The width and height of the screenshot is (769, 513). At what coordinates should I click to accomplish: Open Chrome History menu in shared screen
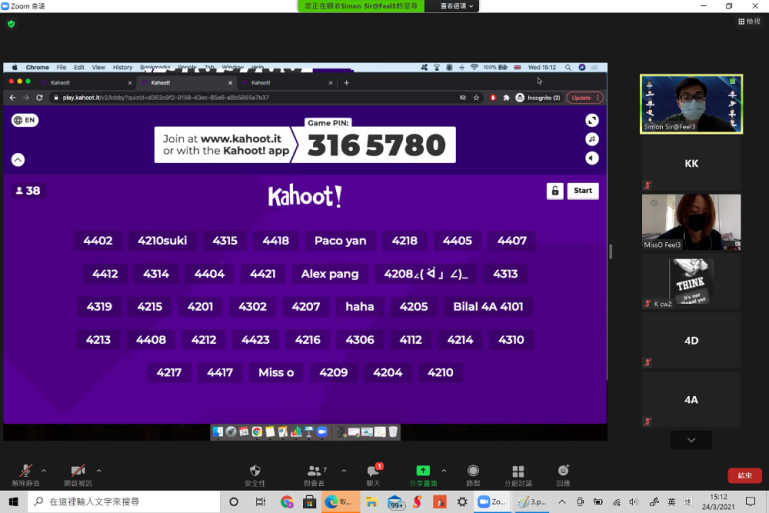pyautogui.click(x=123, y=68)
